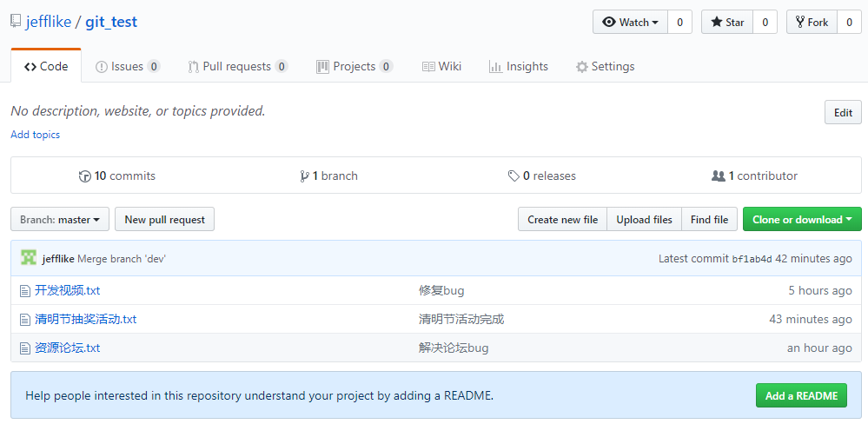This screenshot has height=424, width=868.
Task: Open the 1 branch link
Action: pos(328,176)
